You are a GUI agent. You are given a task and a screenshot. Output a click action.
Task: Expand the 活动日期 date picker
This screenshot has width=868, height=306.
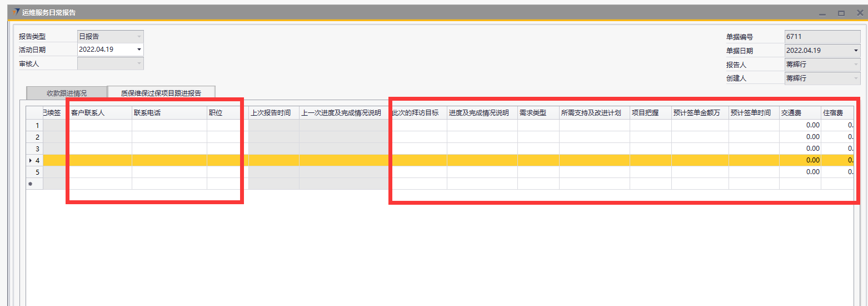click(x=139, y=50)
